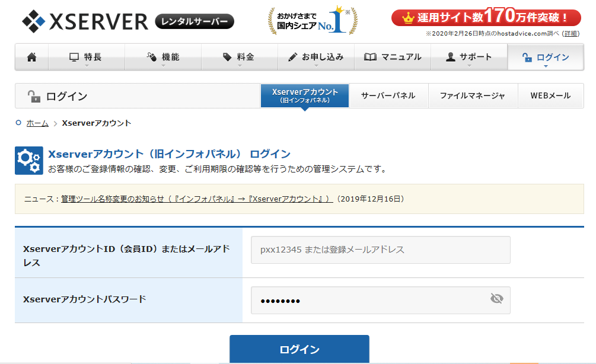
Task: Click the gear icon beside the login heading
Action: click(x=29, y=160)
